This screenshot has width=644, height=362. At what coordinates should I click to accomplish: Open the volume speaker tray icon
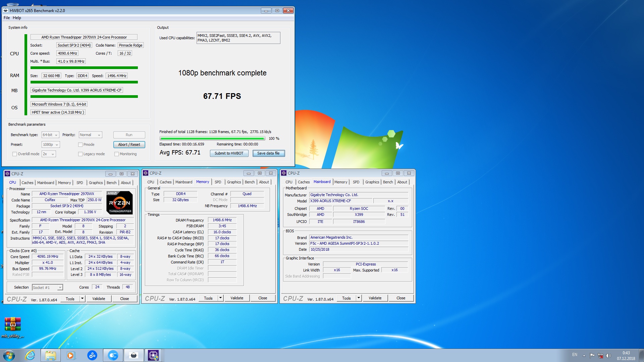608,356
